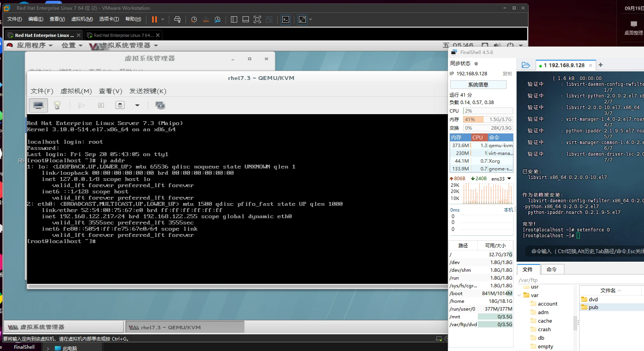This screenshot has height=351, width=644.
Task: Open 虚拟机(M) menu in QEMU/KVM window
Action: [x=76, y=91]
